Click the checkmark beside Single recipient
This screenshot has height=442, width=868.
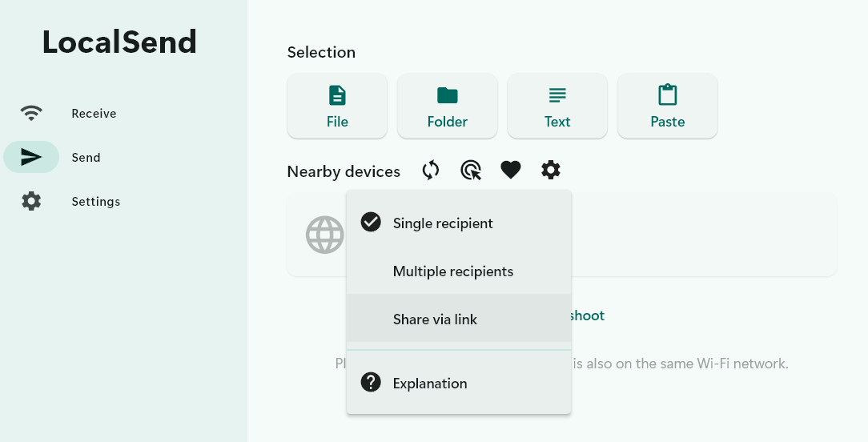point(371,223)
